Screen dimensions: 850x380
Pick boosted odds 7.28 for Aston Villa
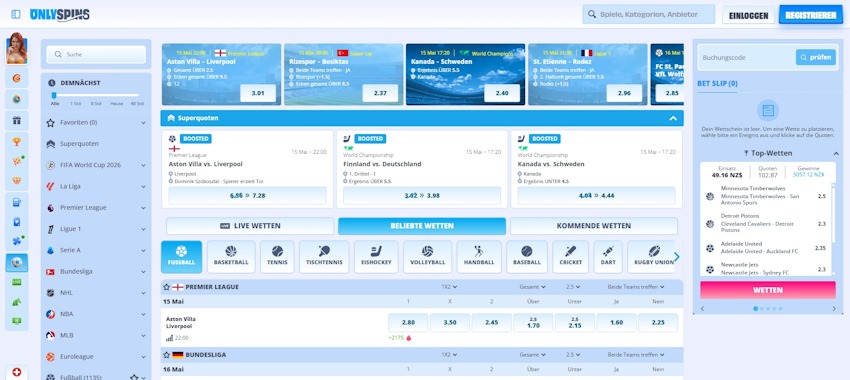[247, 196]
